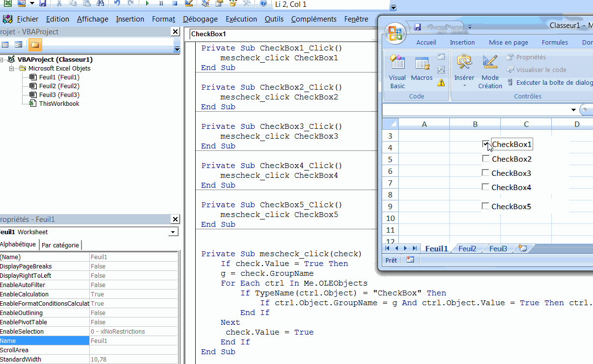Click Exécuter la boîte de dialogue button
Screen dimensions: 593x364
(x=549, y=83)
